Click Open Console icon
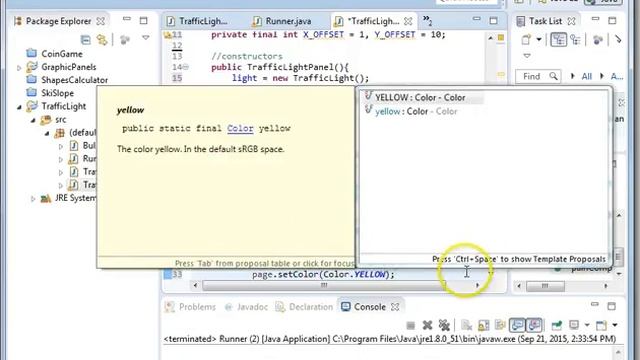Image resolution: width=640 pixels, height=360 pixels. point(601,325)
